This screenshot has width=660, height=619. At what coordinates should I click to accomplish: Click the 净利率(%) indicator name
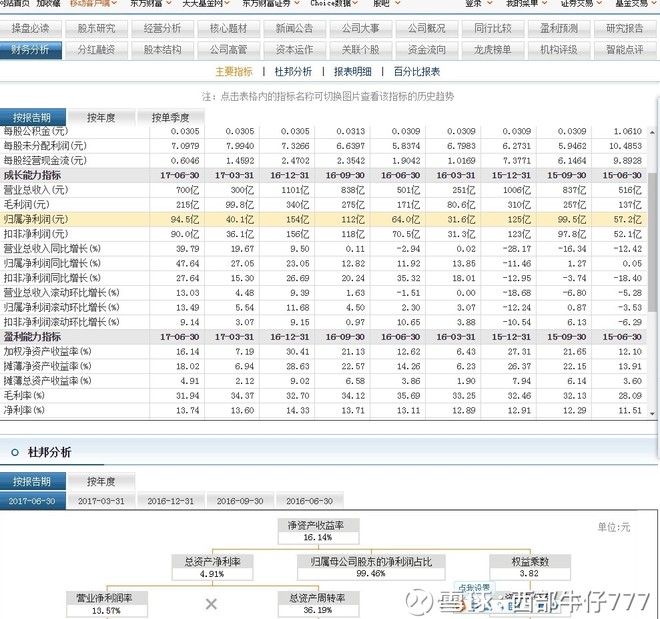24,410
